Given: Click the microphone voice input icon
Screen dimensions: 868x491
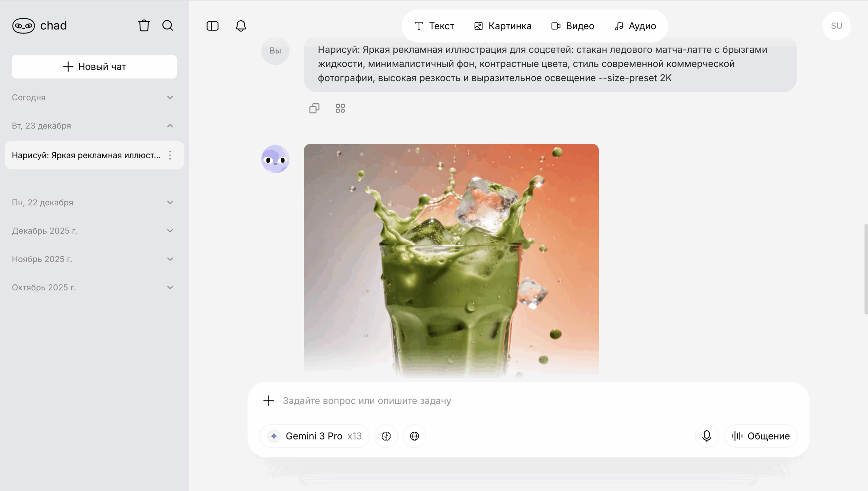Looking at the screenshot, I should click(x=707, y=436).
